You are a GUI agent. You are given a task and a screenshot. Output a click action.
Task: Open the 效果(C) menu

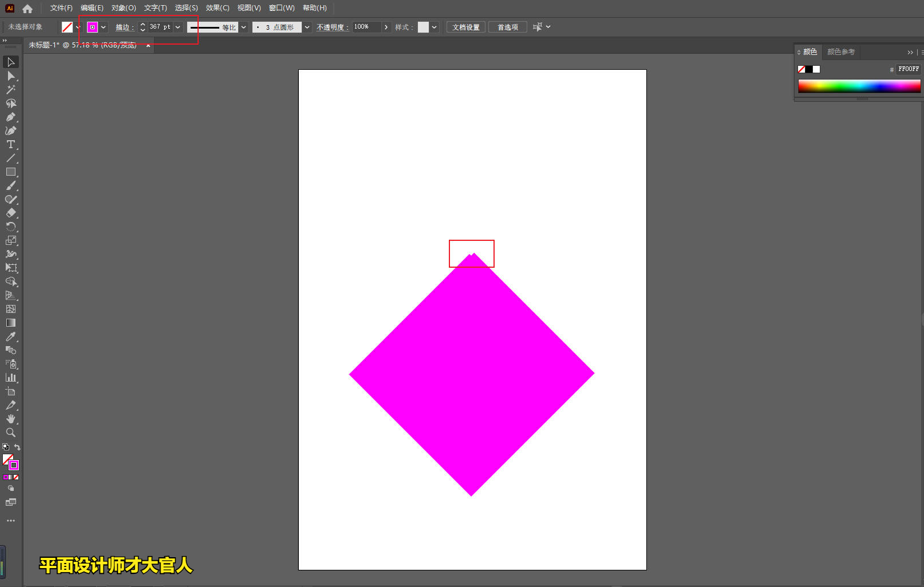pos(218,8)
